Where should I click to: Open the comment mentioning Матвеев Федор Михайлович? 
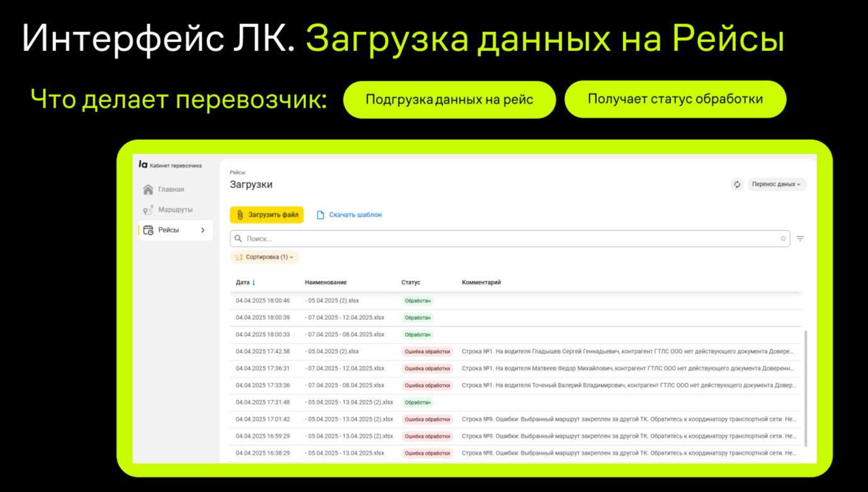tap(628, 369)
